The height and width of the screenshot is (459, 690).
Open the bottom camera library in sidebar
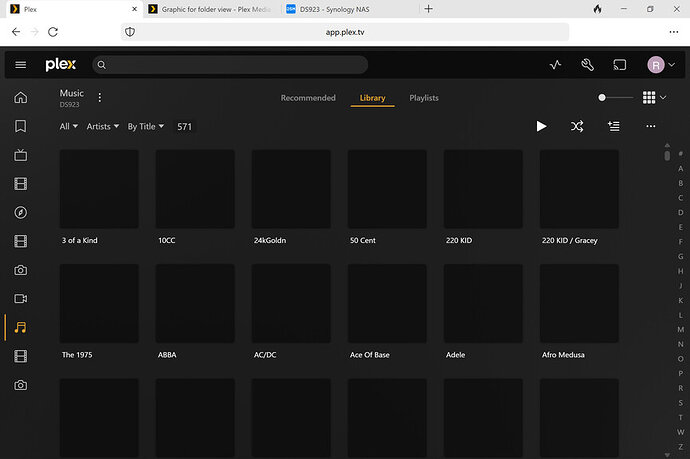(x=20, y=385)
